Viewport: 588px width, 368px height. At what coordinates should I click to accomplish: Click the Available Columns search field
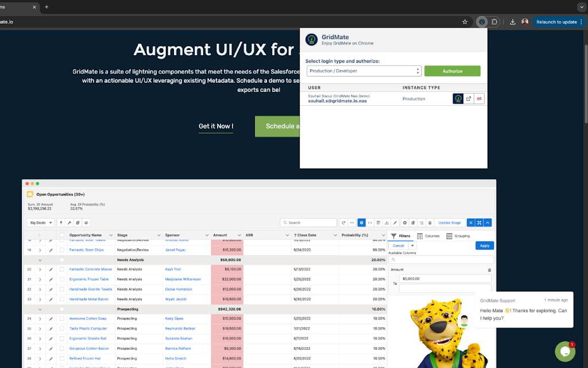click(x=441, y=259)
